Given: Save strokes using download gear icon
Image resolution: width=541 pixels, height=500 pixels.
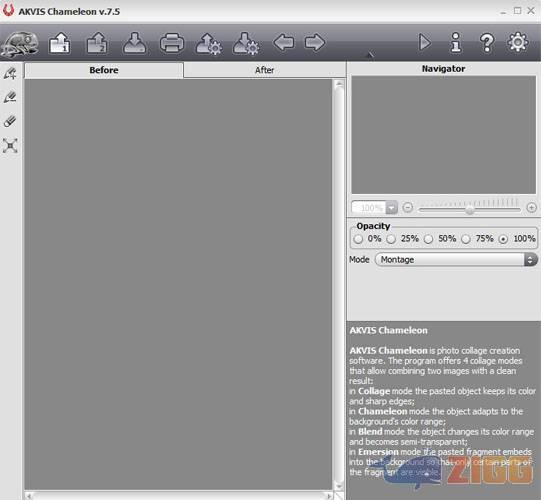Looking at the screenshot, I should tap(246, 44).
